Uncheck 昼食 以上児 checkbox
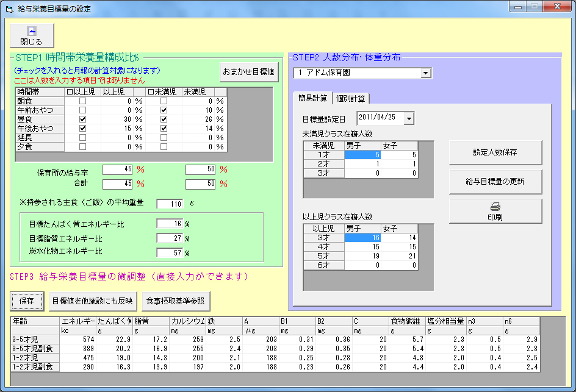 click(x=82, y=119)
